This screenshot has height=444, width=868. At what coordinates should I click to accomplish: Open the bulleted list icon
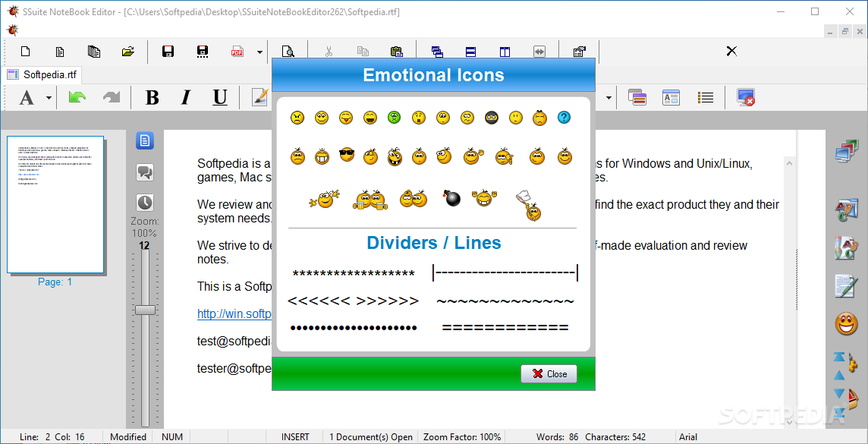pyautogui.click(x=706, y=97)
